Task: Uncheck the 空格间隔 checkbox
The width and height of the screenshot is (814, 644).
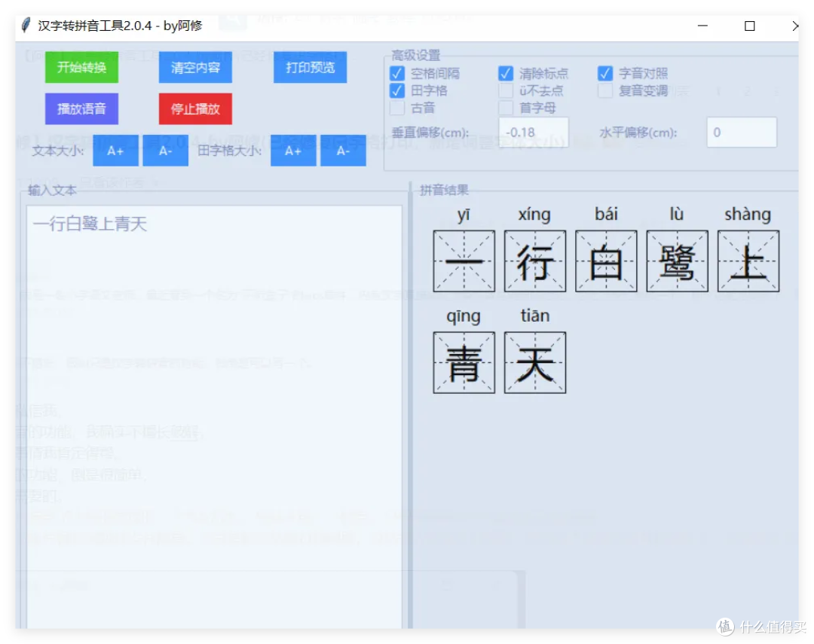Action: click(397, 73)
